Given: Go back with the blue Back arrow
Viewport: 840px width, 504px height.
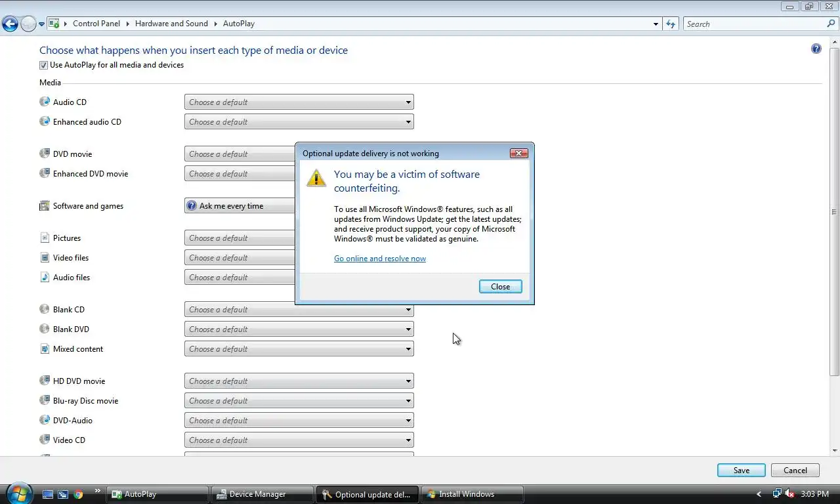Looking at the screenshot, I should click(10, 24).
